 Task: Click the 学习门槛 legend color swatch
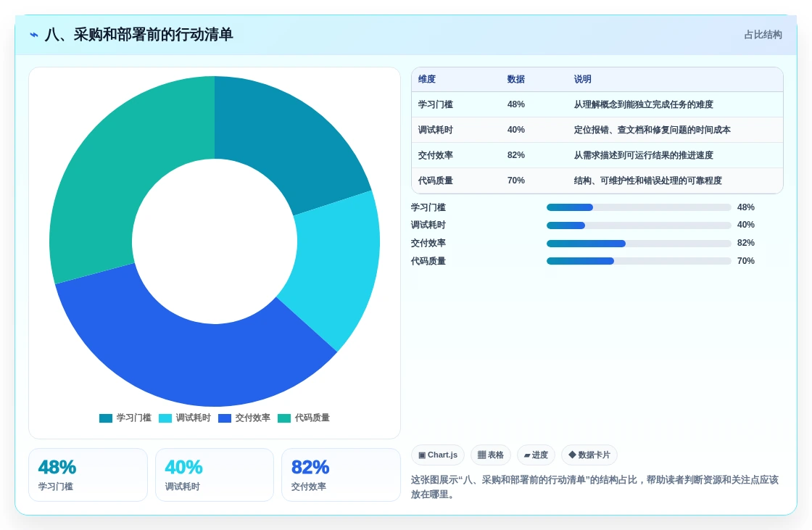point(106,418)
